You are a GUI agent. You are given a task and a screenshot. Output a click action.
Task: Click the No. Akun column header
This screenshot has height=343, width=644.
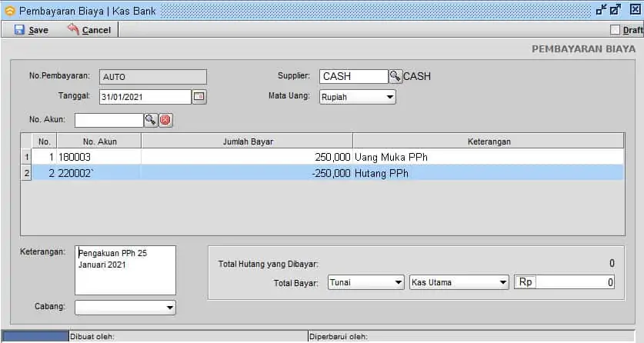pyautogui.click(x=99, y=142)
